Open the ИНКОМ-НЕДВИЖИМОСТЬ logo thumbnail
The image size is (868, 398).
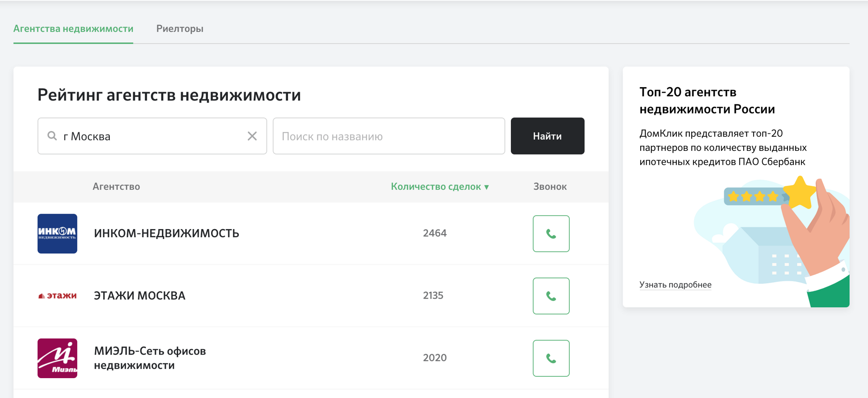57,234
